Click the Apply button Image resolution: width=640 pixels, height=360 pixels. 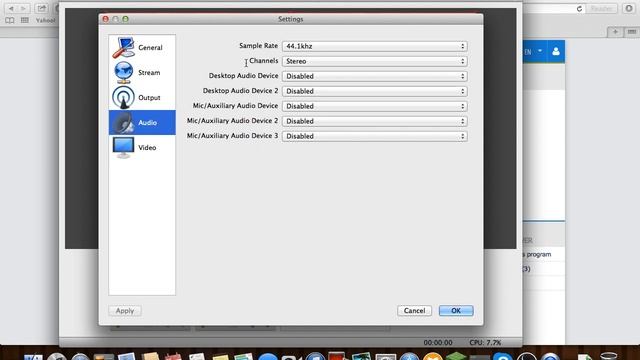125,311
